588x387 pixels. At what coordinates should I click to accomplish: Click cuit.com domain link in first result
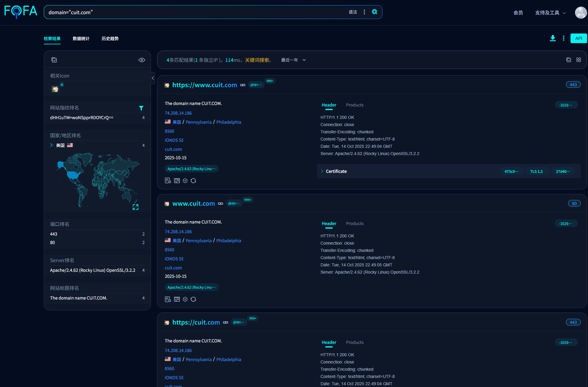[x=173, y=149]
